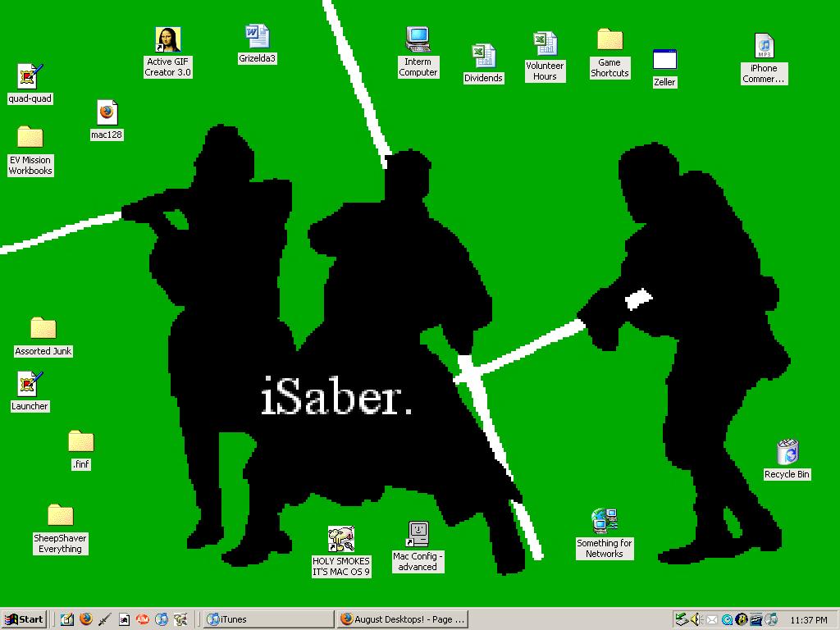
Task: Launch iTunes from Quick Launch bar
Action: tap(162, 619)
